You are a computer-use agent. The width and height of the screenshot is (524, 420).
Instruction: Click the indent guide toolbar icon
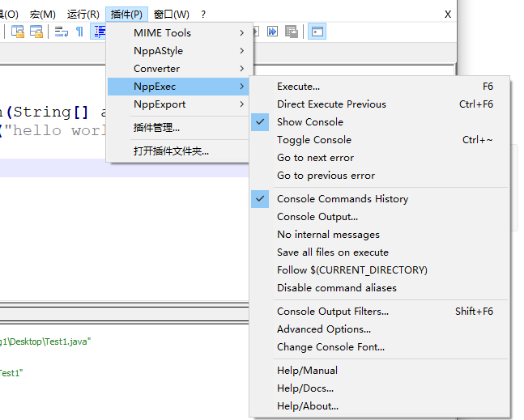coord(99,32)
